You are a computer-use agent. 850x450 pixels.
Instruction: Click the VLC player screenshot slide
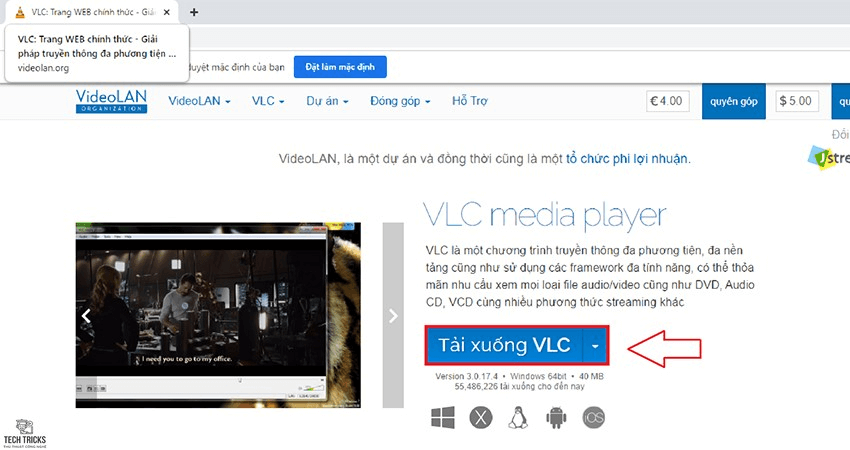(218, 315)
